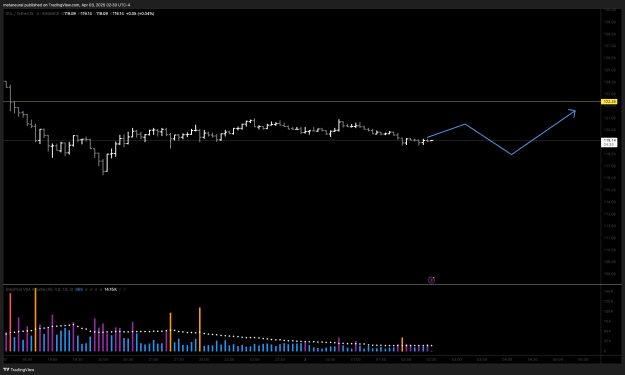Image resolution: width=625 pixels, height=375 pixels.
Task: Click the 20:00 time axis label
Action: tap(103, 359)
